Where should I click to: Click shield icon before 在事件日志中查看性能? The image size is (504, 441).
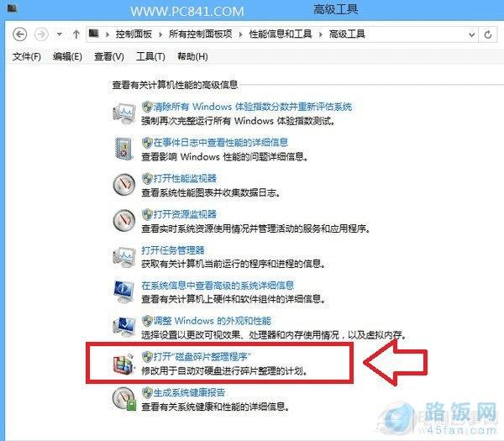pyautogui.click(x=147, y=143)
